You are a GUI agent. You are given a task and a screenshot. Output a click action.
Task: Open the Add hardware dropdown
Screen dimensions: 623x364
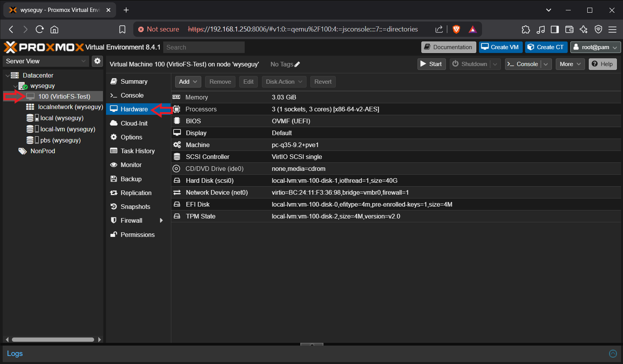188,82
